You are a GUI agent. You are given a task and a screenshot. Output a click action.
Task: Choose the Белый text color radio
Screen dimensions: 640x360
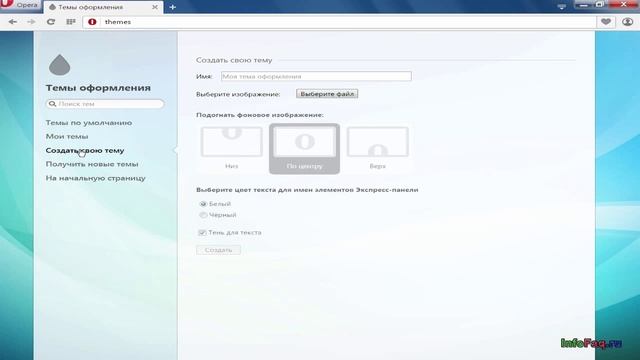(203, 204)
